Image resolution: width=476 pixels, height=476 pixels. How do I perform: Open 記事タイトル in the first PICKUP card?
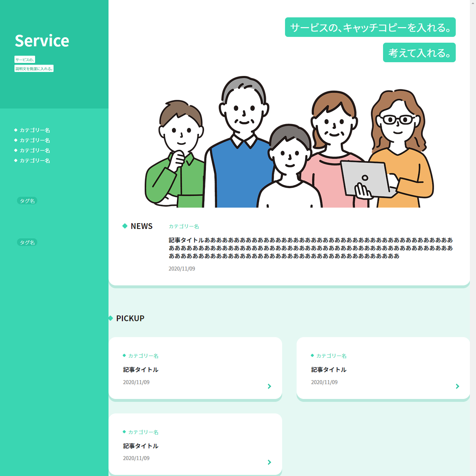pos(141,370)
